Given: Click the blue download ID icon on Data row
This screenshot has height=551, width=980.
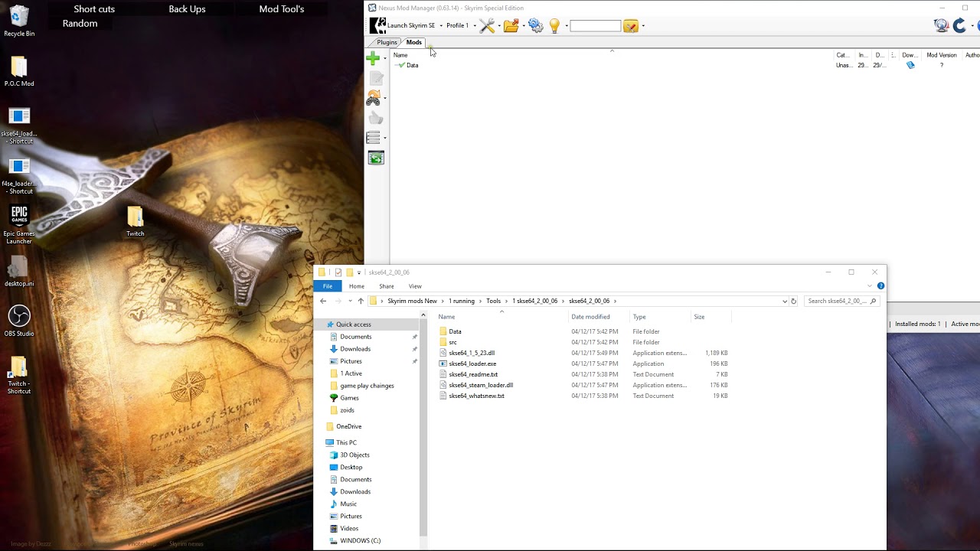Looking at the screenshot, I should [910, 65].
